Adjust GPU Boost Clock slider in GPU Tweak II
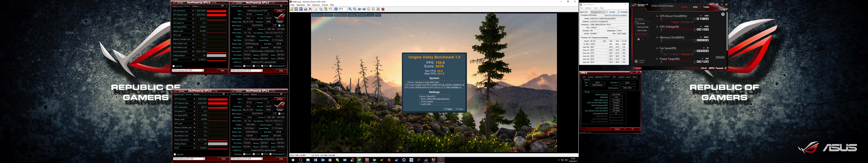Image resolution: width=868 pixels, height=163 pixels. (678, 18)
